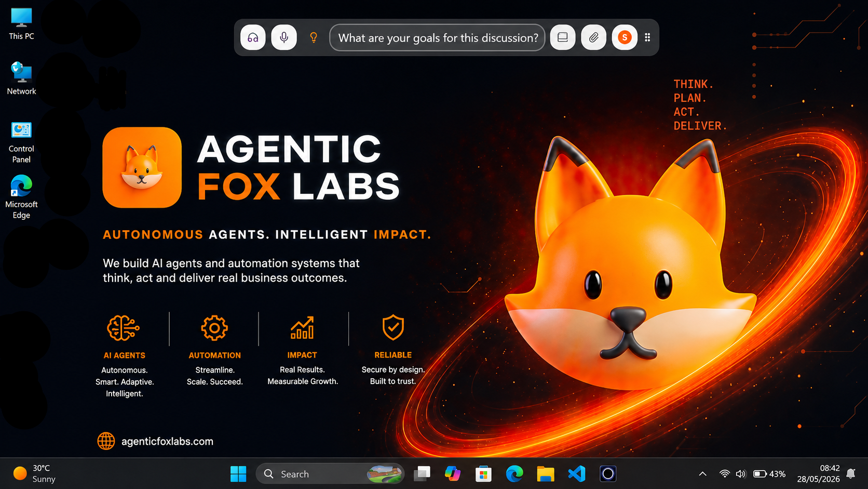Click the discussion goals input field
Image resolution: width=868 pixels, height=489 pixels.
[x=437, y=37]
